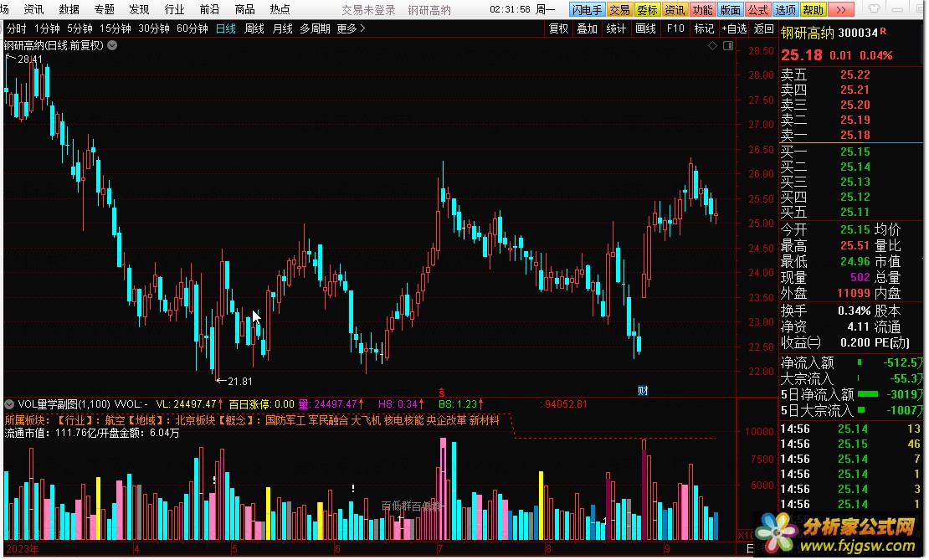Viewport: 929px width, 560px height.
Task: Click the 所属板块 sector info line
Action: (253, 420)
